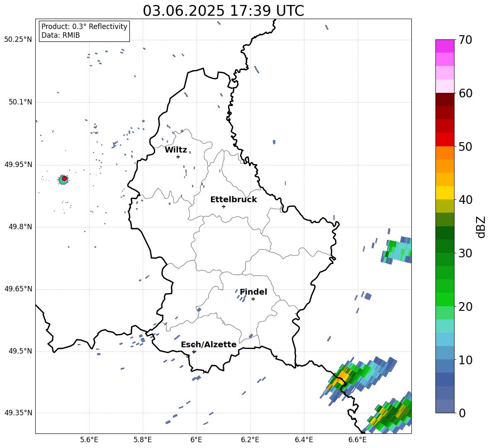Click the magenta top colorbar segment
This screenshot has height=448, width=491.
point(445,46)
